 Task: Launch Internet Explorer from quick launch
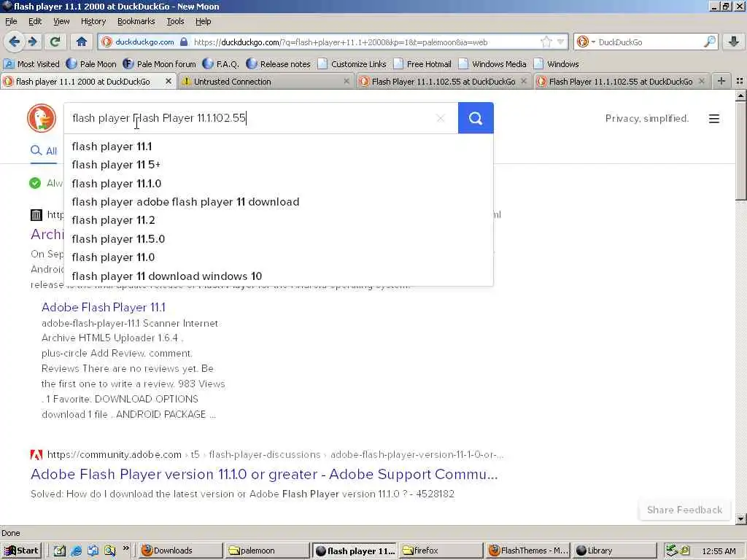[76, 551]
